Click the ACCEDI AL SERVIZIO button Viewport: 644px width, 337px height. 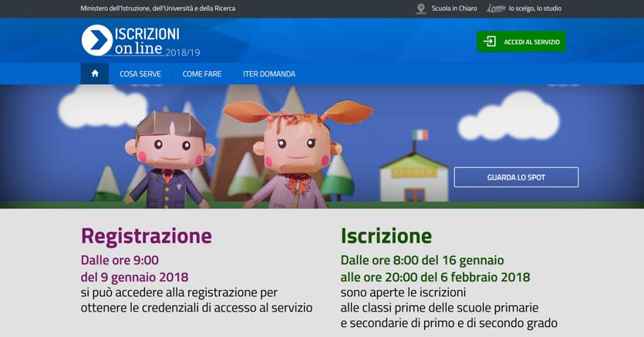[521, 42]
